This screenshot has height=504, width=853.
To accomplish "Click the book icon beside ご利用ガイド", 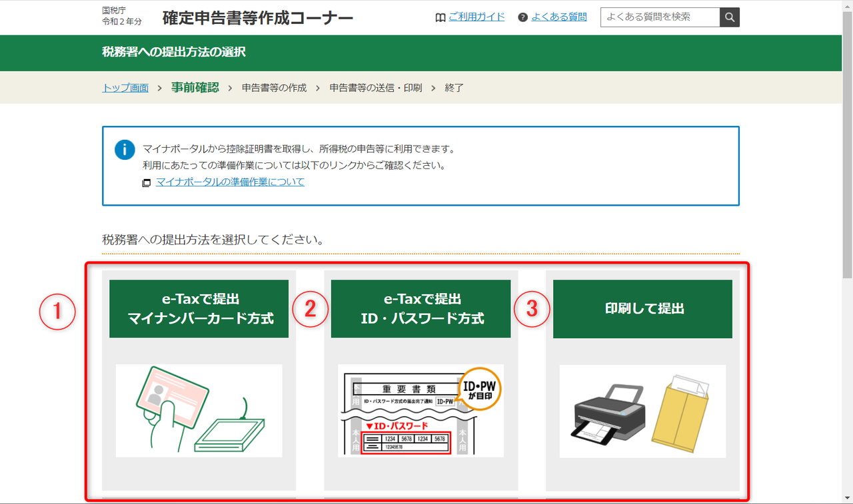I will point(440,17).
